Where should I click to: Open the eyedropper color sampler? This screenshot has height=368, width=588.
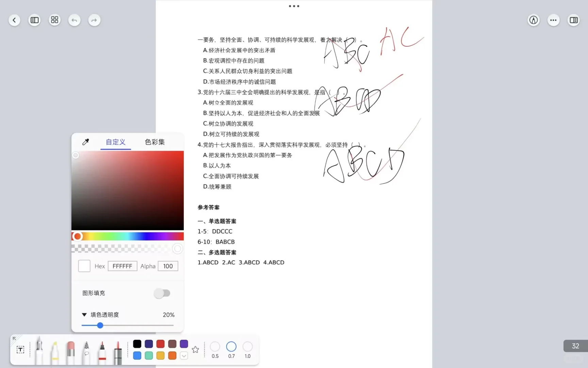tap(85, 142)
